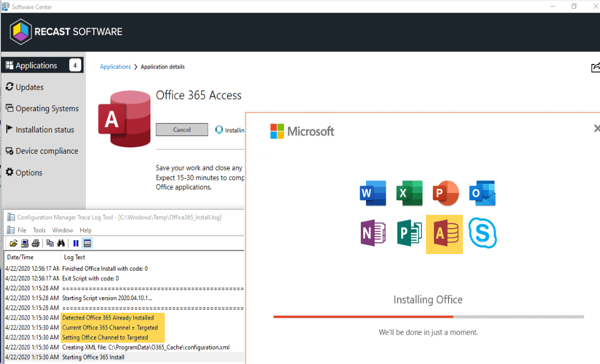Cancel the Office 365 Access installation
Viewport: 600px width, 364px height.
(182, 130)
